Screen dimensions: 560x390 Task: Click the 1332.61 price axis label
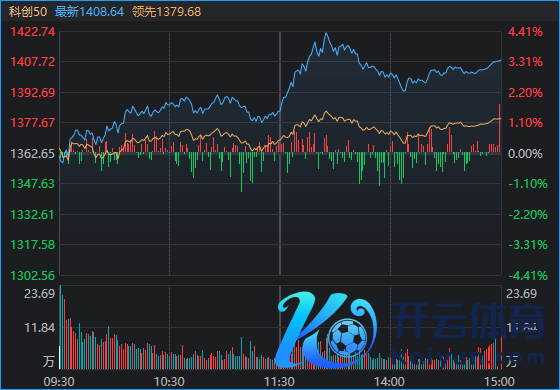(x=33, y=215)
